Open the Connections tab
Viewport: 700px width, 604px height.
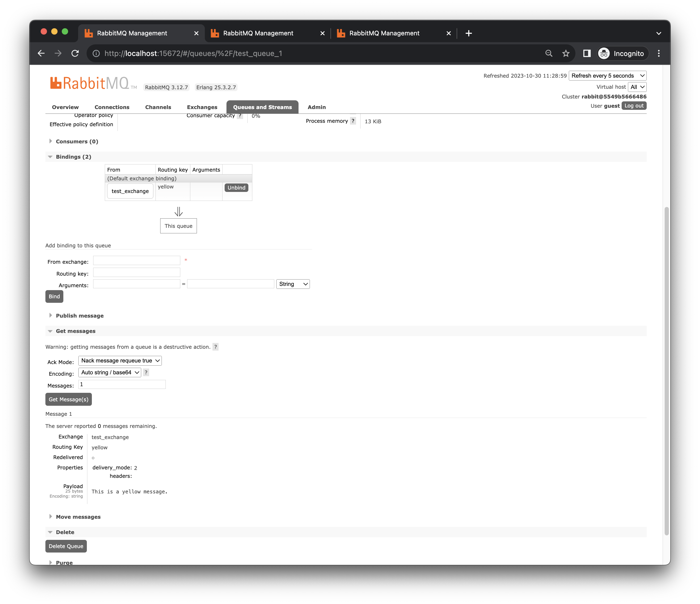[x=112, y=107]
